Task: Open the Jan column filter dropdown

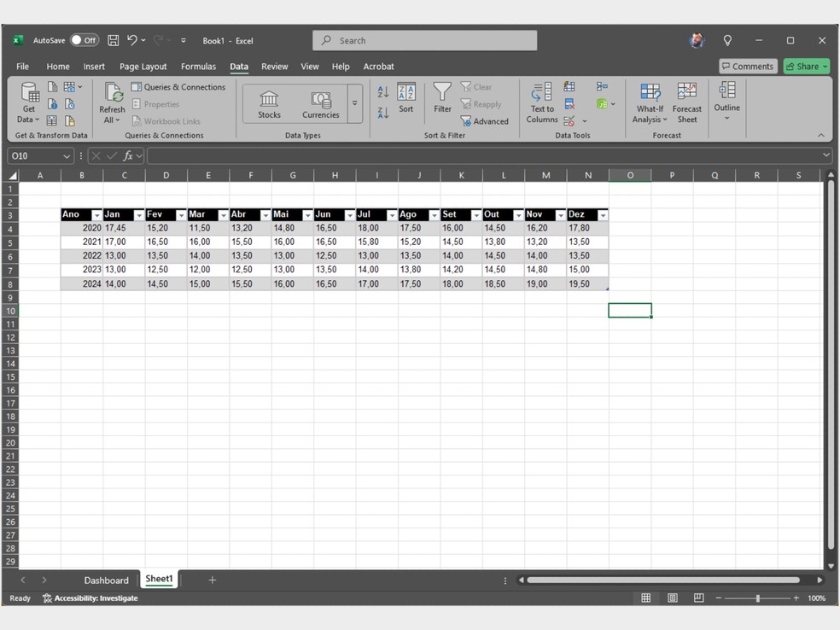Action: pos(139,215)
